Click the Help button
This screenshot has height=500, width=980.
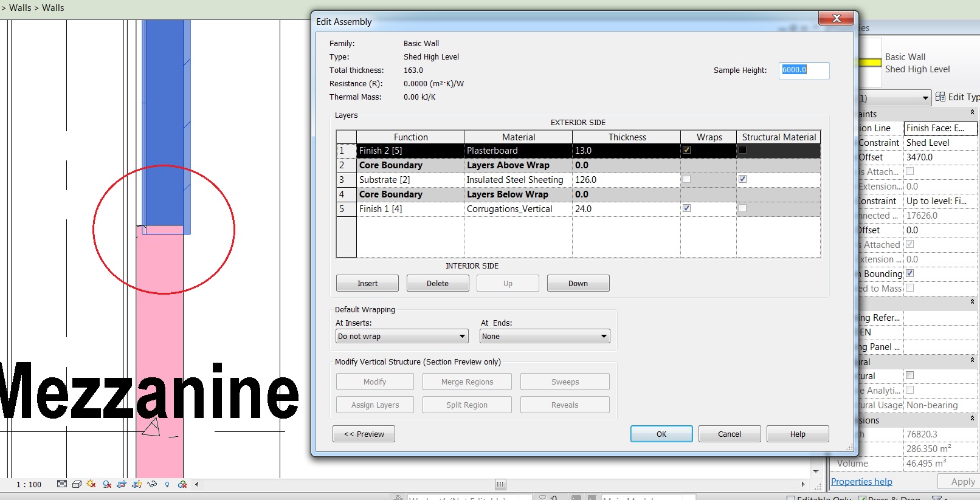798,434
